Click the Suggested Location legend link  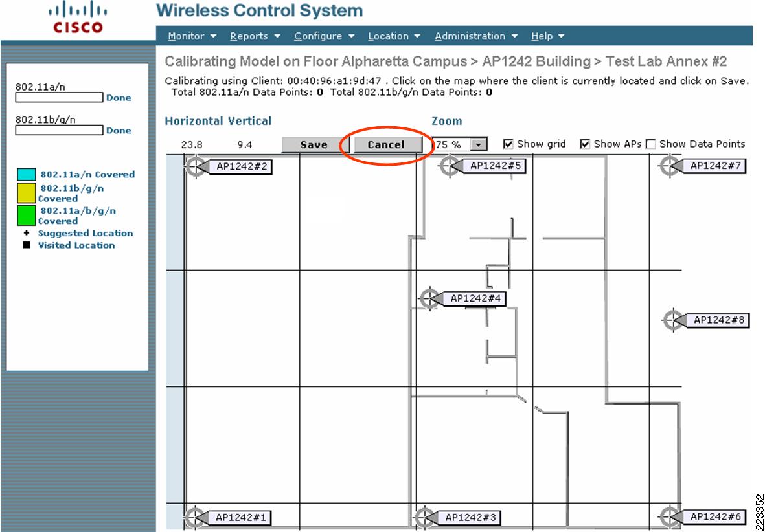pos(86,233)
